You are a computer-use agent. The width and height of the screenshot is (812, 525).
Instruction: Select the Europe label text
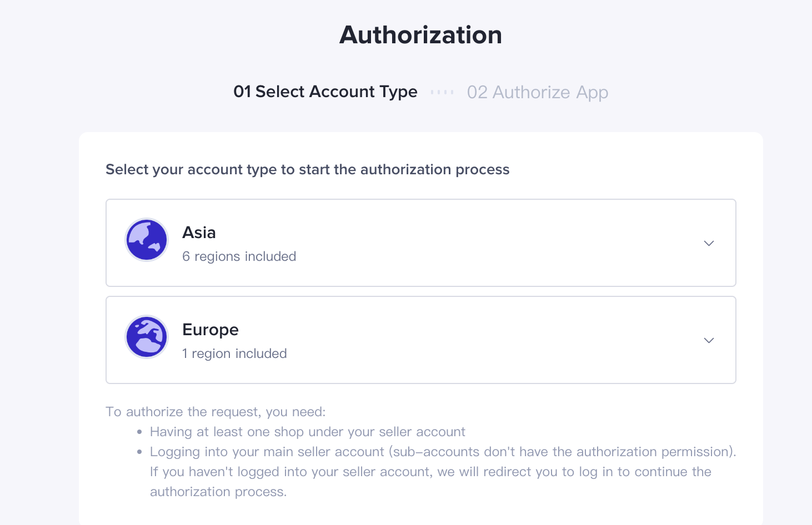click(x=210, y=330)
